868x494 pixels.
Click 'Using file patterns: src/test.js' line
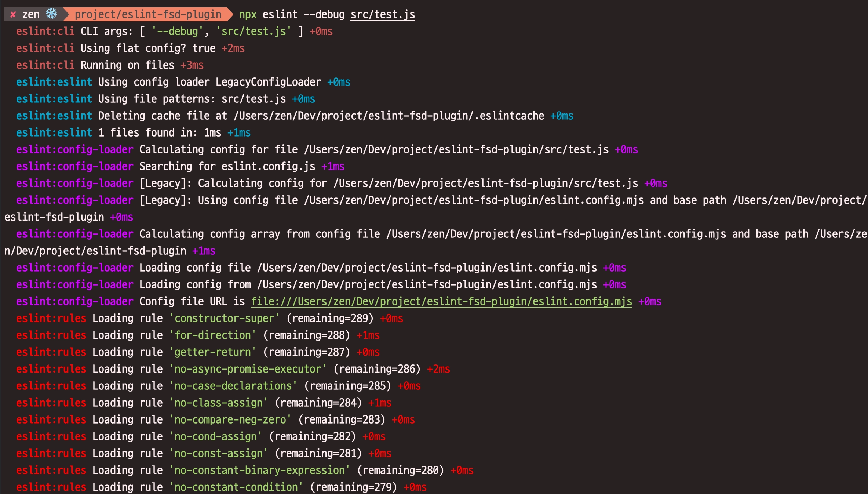click(165, 99)
